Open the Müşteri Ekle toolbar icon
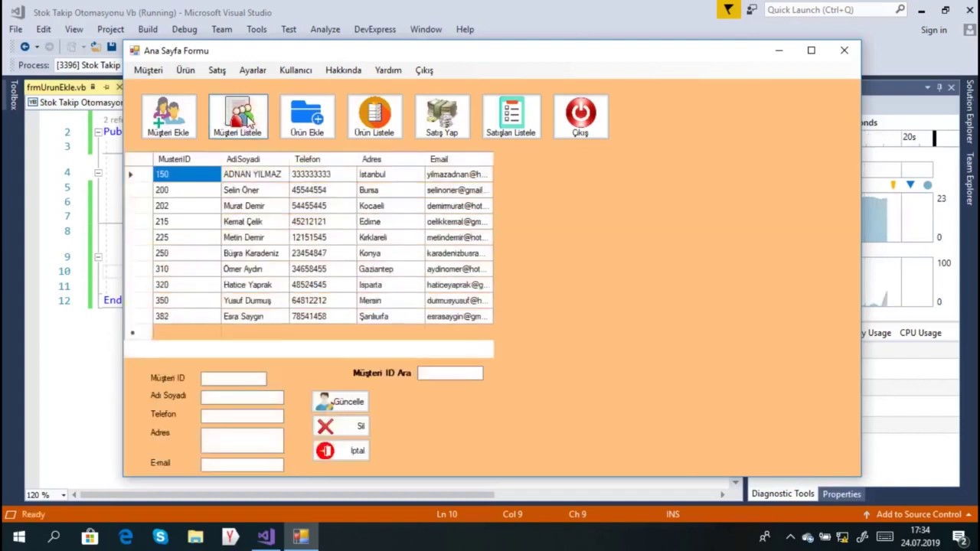 (168, 116)
